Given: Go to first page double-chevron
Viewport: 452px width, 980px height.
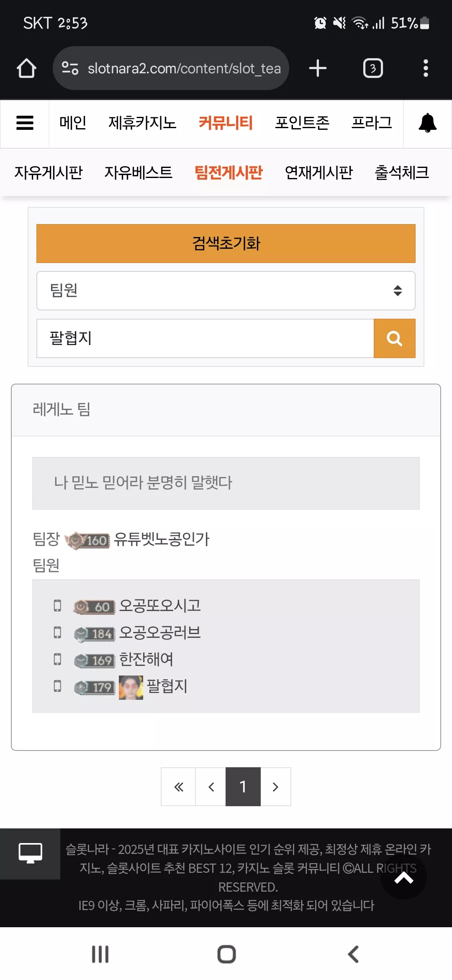Looking at the screenshot, I should click(x=179, y=787).
